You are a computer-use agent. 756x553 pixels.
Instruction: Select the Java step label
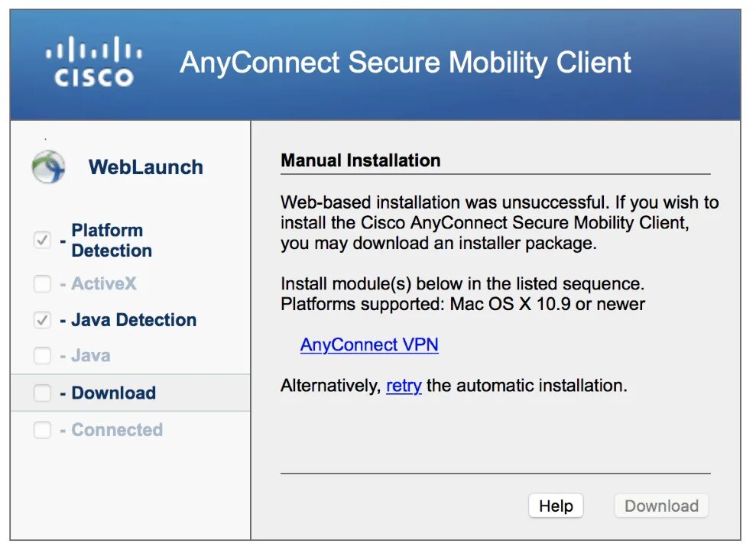pyautogui.click(x=90, y=356)
